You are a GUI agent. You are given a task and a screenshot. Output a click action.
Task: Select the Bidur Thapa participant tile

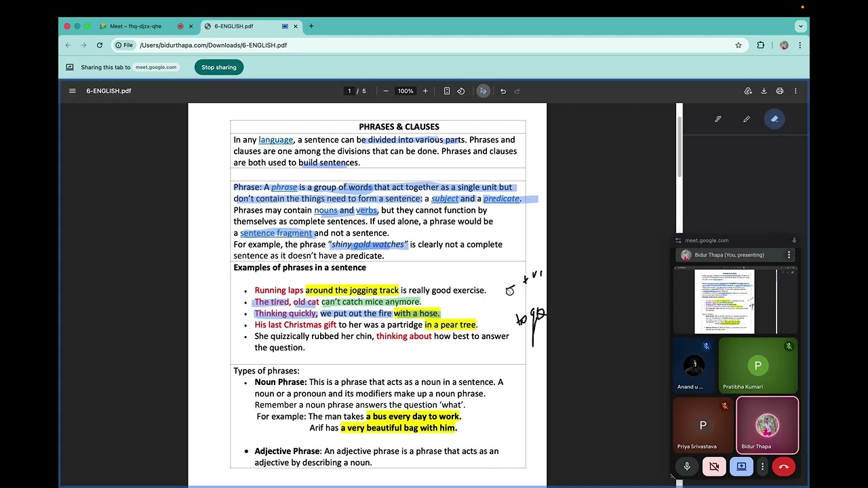(767, 425)
